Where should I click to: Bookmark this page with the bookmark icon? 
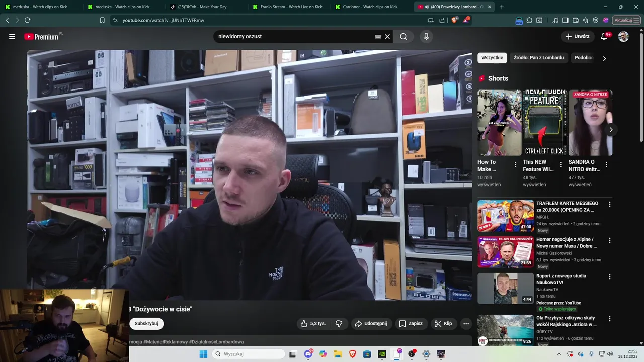point(102,20)
